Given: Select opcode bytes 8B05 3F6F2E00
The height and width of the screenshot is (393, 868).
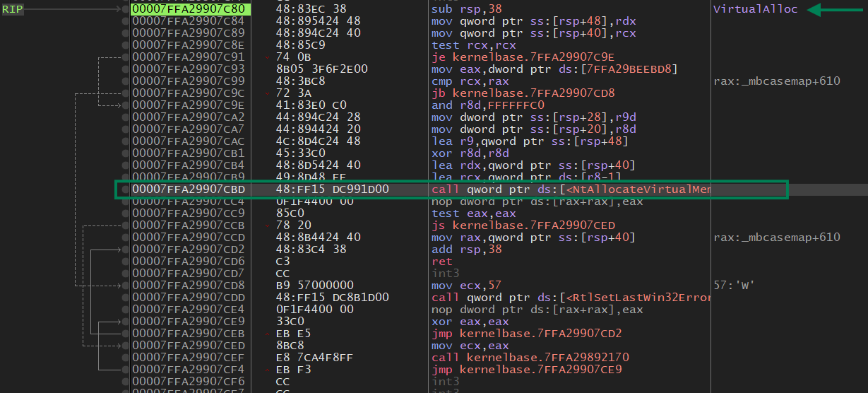Looking at the screenshot, I should (322, 69).
